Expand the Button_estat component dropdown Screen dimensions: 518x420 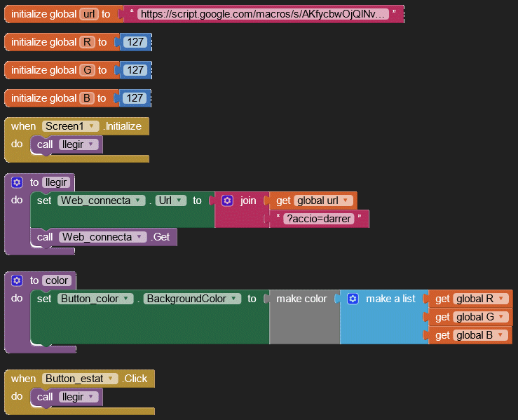111,379
